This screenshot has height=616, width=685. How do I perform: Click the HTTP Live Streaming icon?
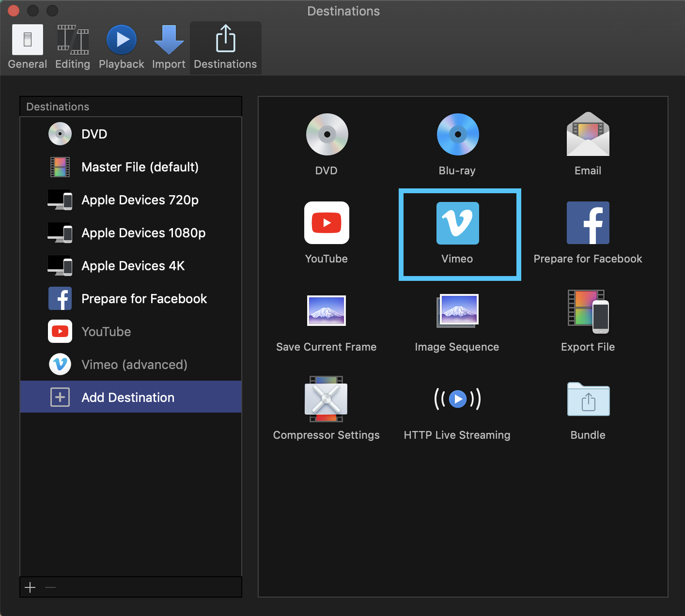coord(457,399)
